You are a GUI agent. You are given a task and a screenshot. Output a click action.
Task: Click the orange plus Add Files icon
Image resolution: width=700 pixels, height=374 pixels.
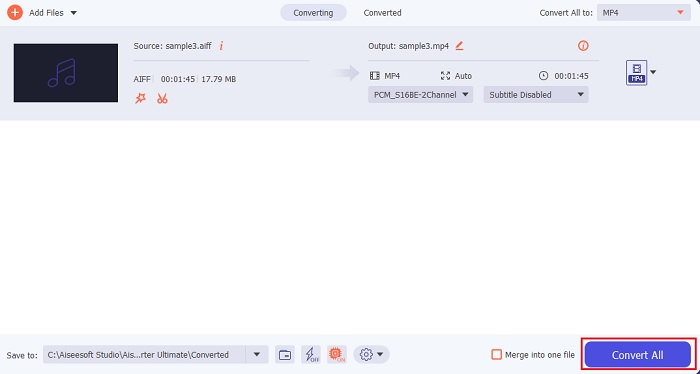tap(15, 12)
